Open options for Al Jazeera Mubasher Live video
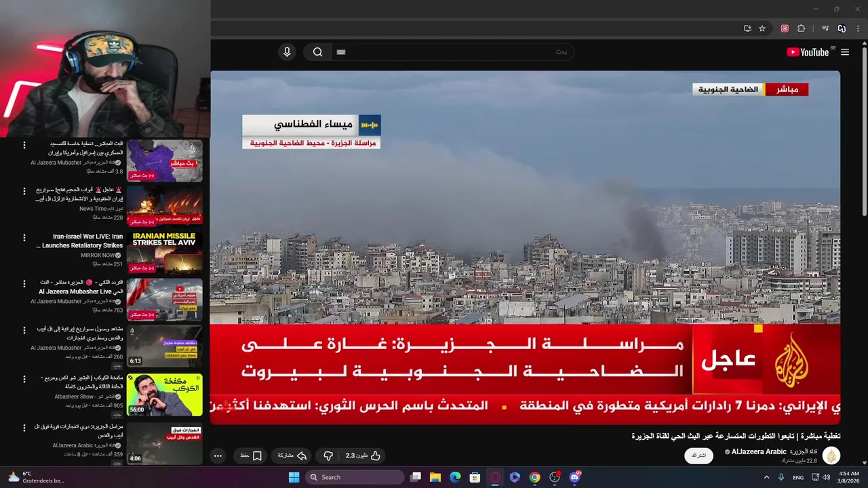This screenshot has width=868, height=488. [24, 283]
